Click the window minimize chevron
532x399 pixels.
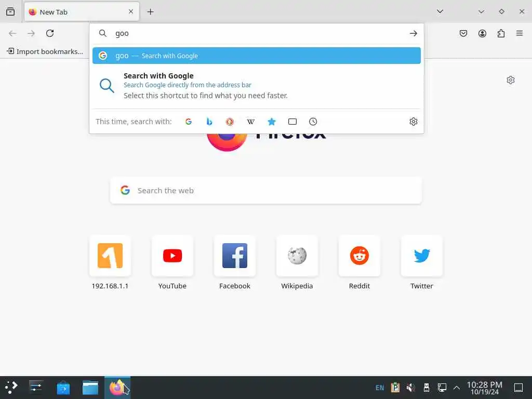[x=481, y=11]
